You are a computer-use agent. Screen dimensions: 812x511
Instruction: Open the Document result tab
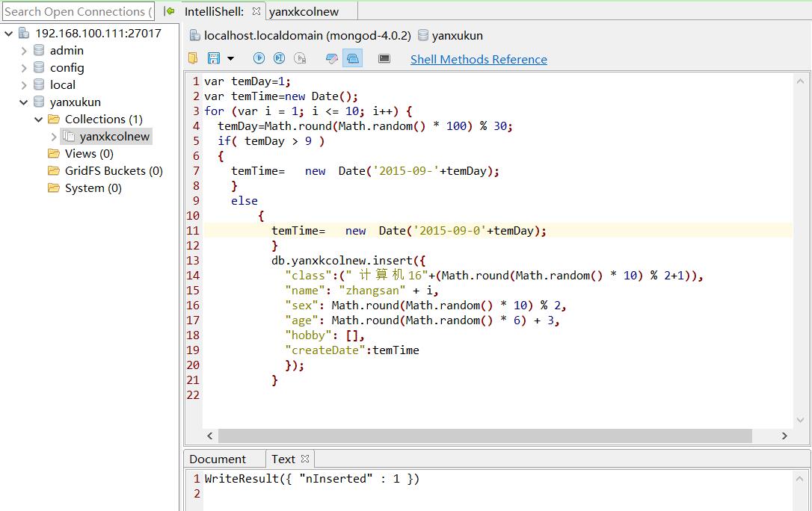point(218,459)
